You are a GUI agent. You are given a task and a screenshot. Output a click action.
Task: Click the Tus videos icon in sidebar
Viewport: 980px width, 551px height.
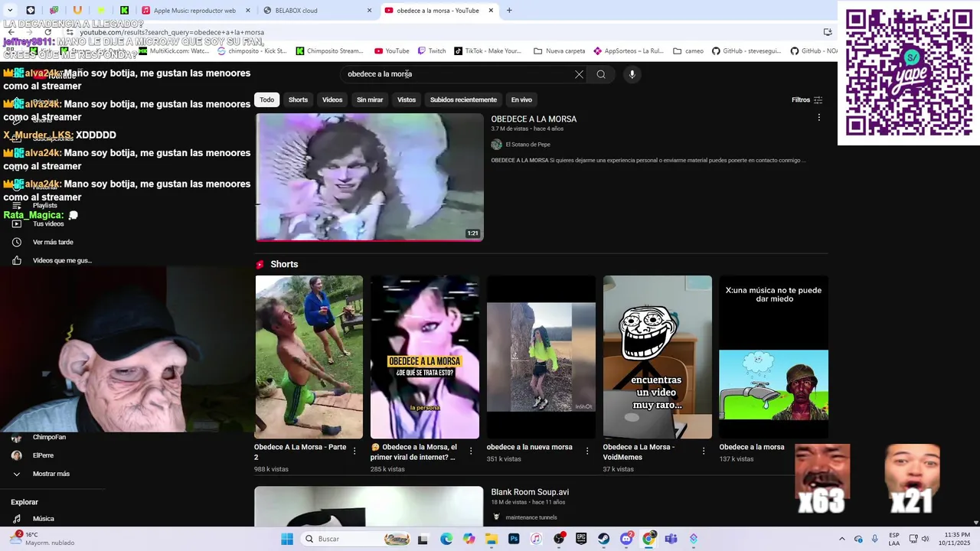[x=17, y=223]
